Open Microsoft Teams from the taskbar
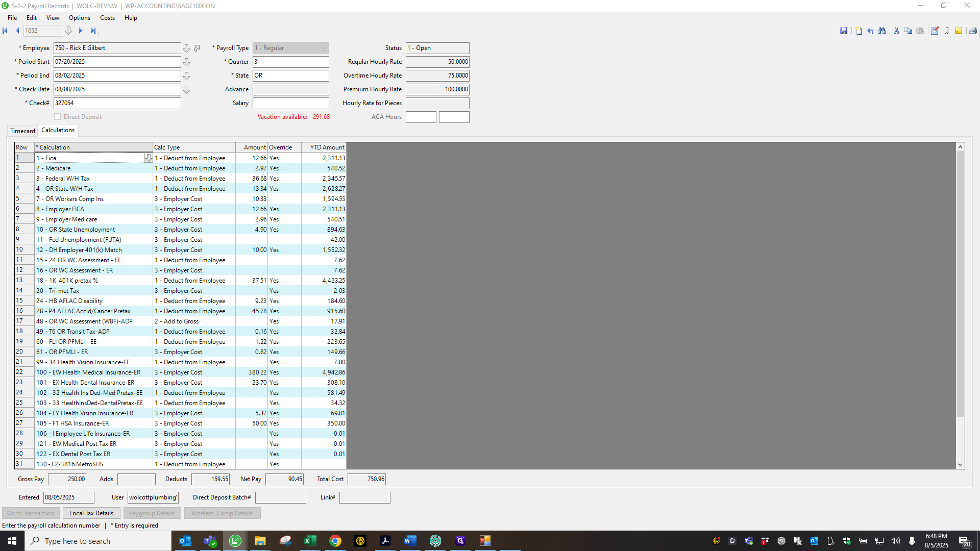The width and height of the screenshot is (980, 551). coord(210,541)
